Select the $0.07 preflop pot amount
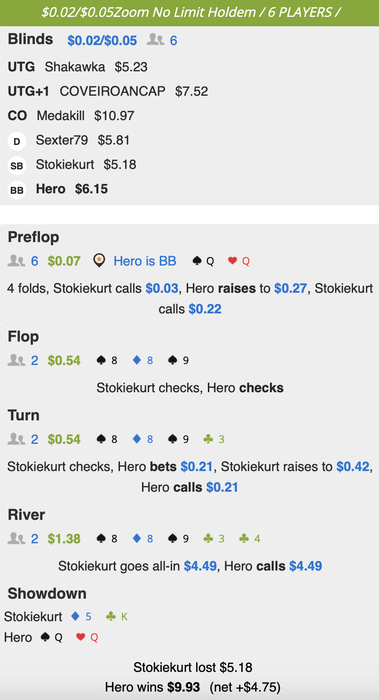Screen dimensions: 379x700 [x=64, y=261]
